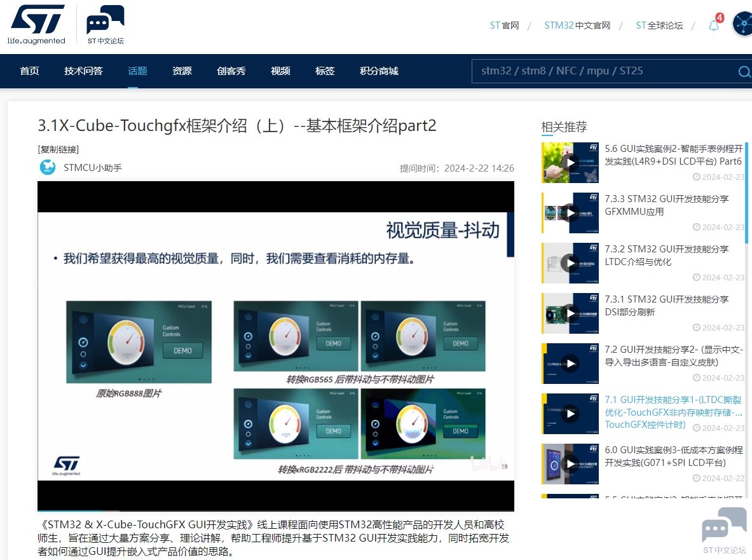
Task: Play the 7.3.2 LTDC介绍与优化 video thumbnail
Action: 570,263
